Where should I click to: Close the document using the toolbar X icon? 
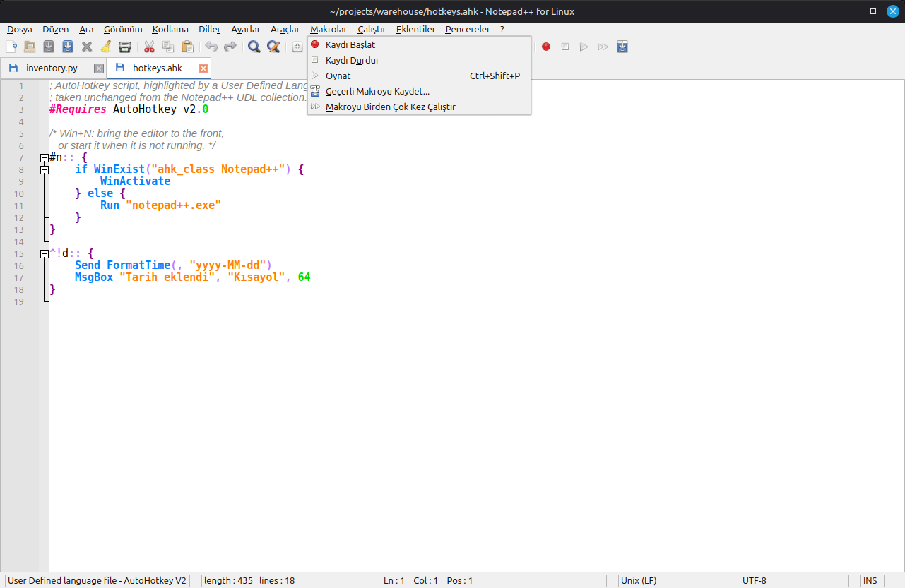(x=87, y=47)
